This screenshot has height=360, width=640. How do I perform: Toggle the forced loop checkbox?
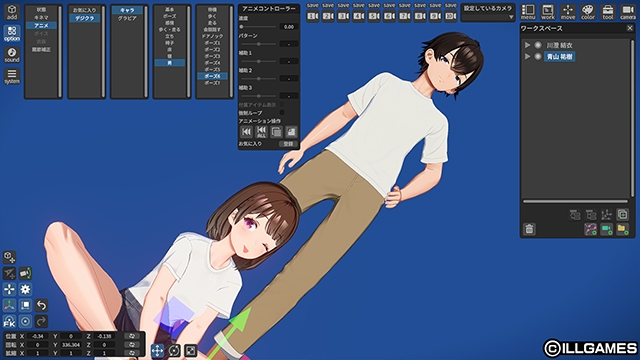[282, 112]
